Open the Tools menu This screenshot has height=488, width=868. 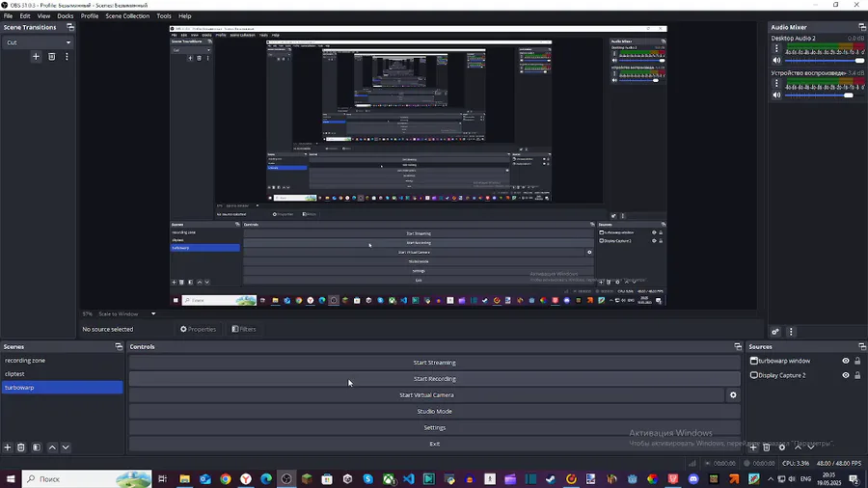coord(164,16)
